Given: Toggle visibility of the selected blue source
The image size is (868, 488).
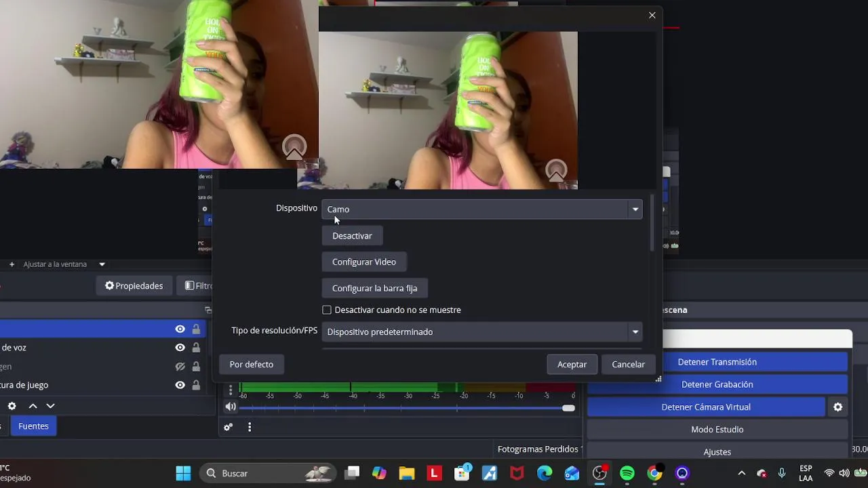Looking at the screenshot, I should (180, 329).
